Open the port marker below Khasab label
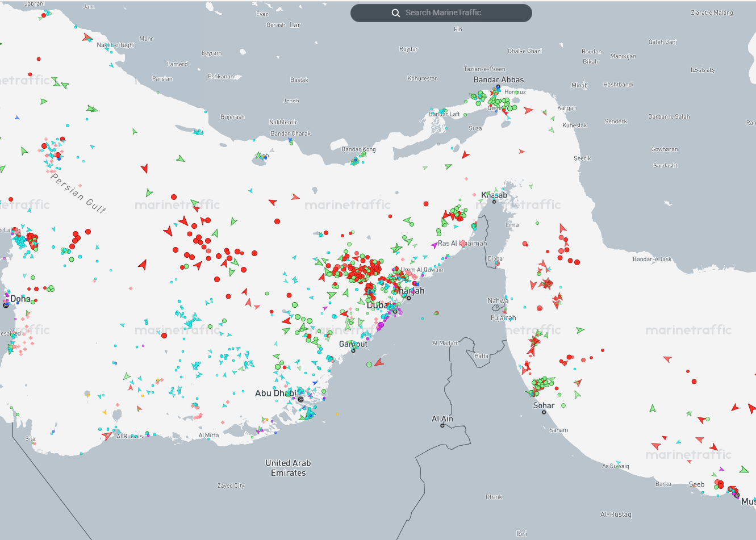Image resolution: width=756 pixels, height=540 pixels. pyautogui.click(x=494, y=202)
